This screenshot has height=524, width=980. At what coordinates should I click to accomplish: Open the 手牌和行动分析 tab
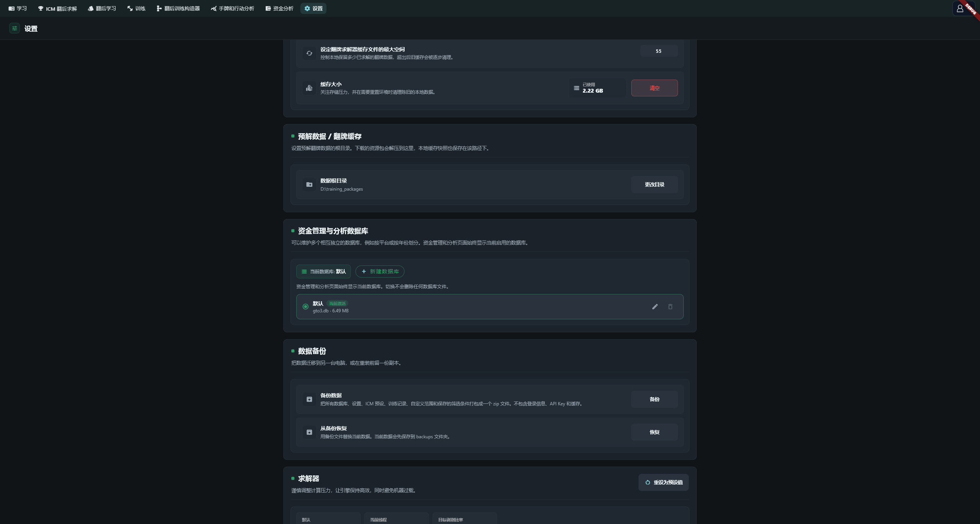(x=232, y=8)
